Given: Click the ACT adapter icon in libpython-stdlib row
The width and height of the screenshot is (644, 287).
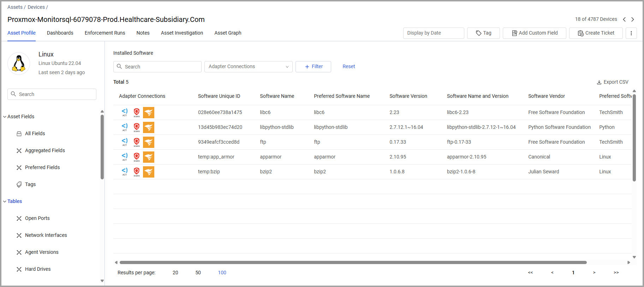Looking at the screenshot, I should click(125, 127).
